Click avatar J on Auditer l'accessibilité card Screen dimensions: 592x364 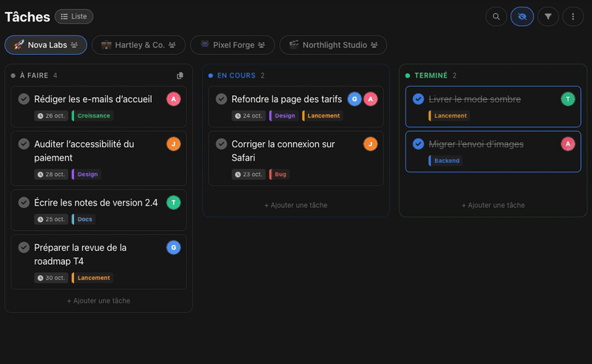(x=174, y=144)
